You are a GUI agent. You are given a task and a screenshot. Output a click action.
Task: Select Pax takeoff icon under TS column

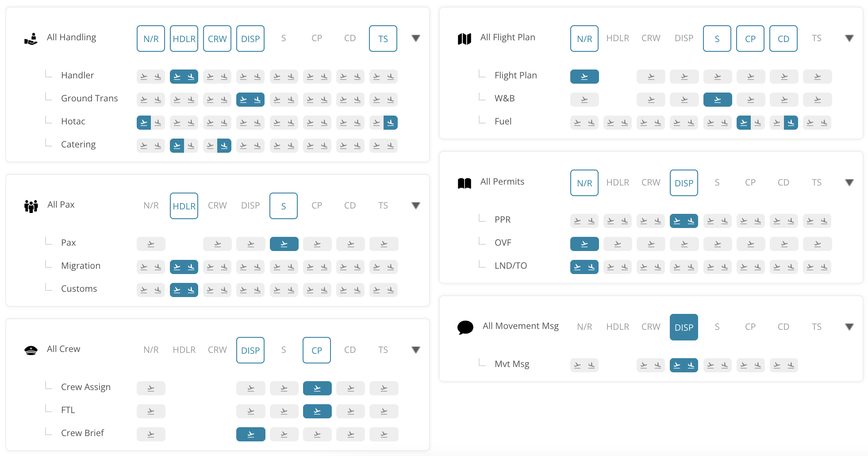(384, 244)
